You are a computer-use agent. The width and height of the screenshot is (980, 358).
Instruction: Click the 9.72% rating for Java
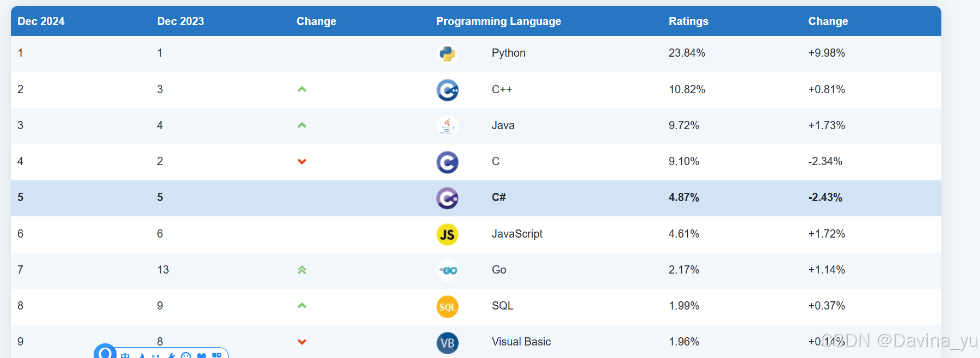click(x=684, y=125)
